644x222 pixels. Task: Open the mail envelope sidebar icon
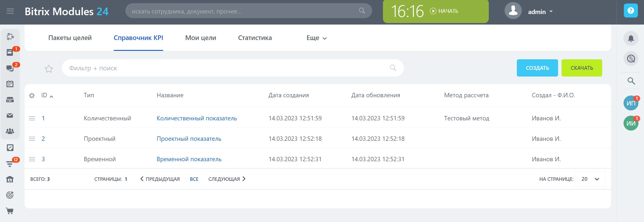tap(10, 115)
